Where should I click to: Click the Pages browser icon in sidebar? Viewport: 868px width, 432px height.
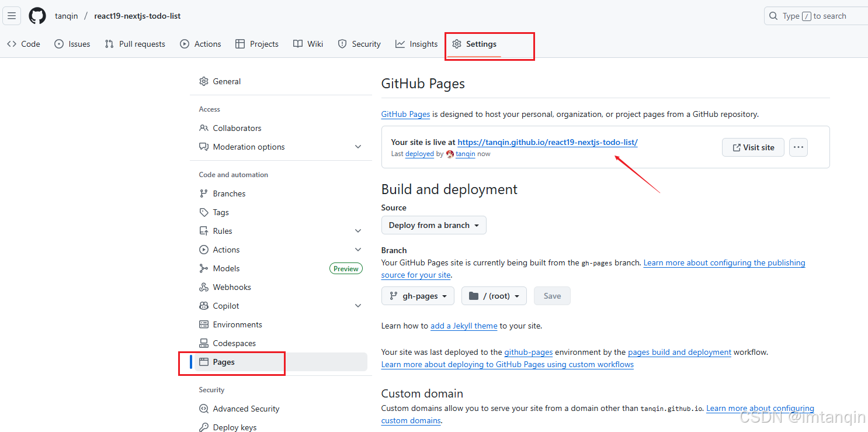pos(204,362)
